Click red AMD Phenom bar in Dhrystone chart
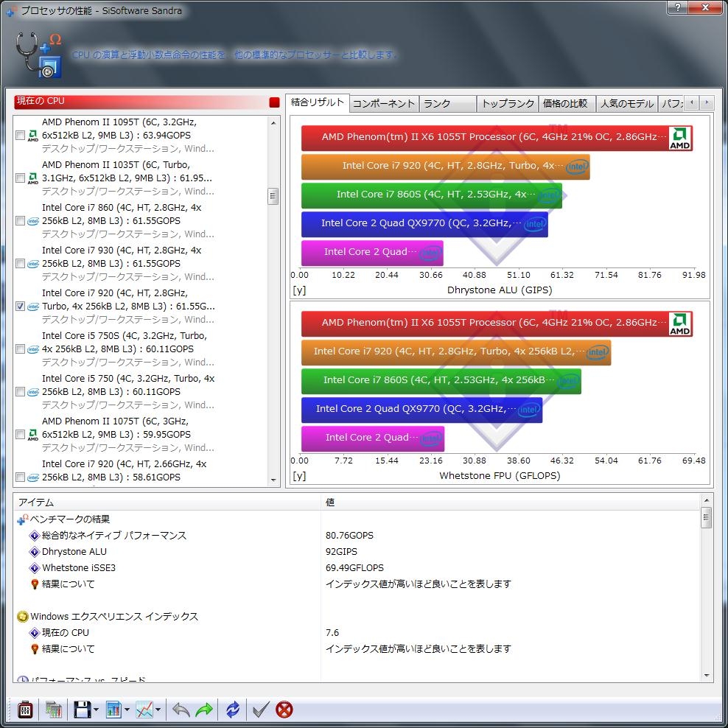The image size is (728, 728). 497,138
